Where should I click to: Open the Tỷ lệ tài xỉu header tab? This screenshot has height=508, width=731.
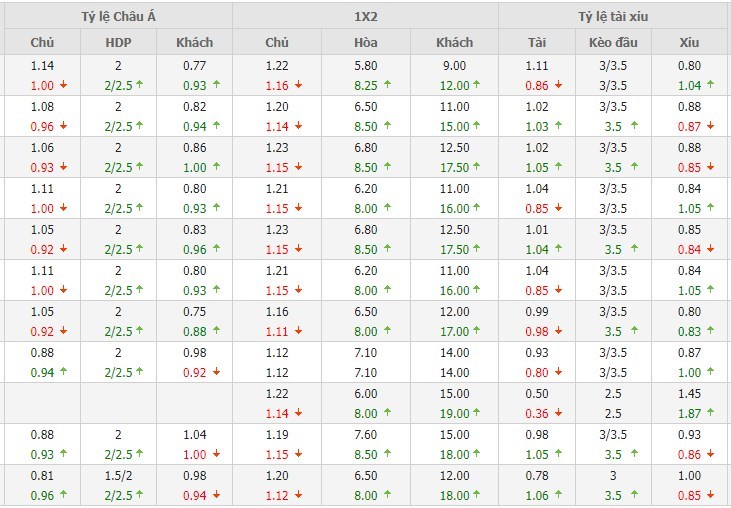[614, 16]
